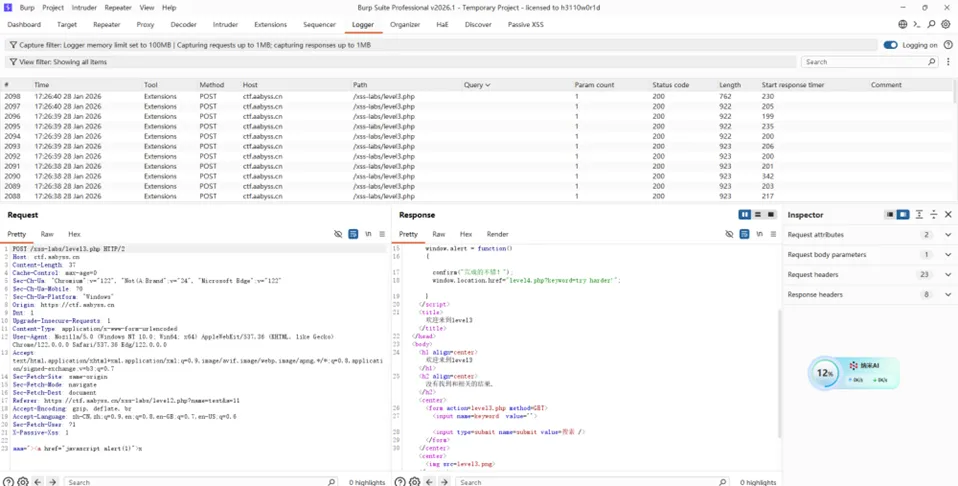Switch to the Dashboard tab
Image resolution: width=958 pixels, height=486 pixels.
(x=24, y=24)
